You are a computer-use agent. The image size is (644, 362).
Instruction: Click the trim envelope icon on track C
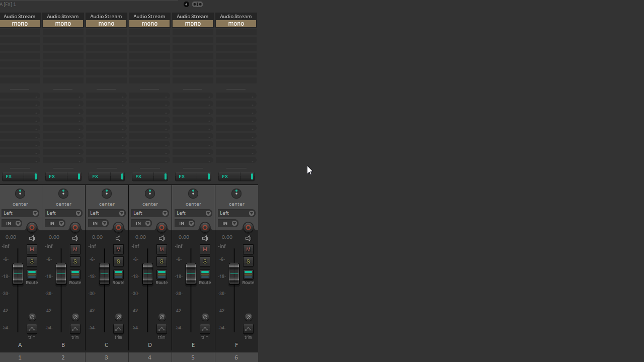(118, 329)
